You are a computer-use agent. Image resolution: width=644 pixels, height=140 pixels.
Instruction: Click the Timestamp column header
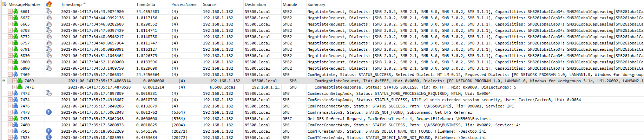(71, 5)
